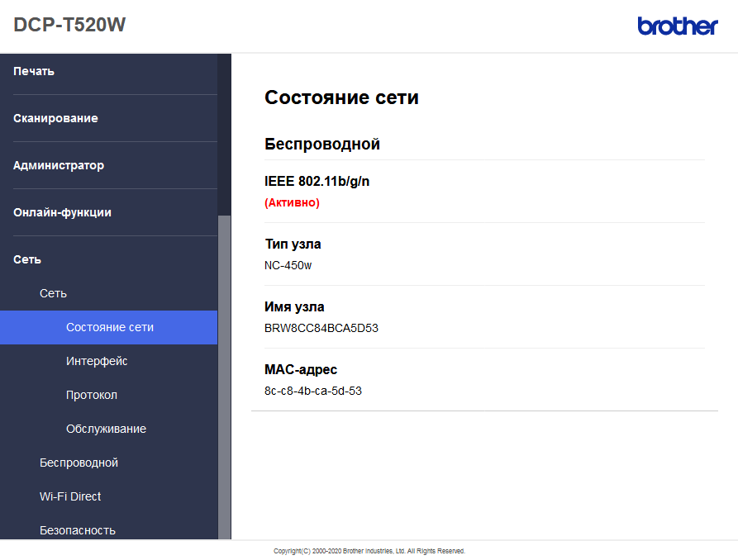Click the Имя узла label
Screen dimensions: 738x560
(x=294, y=306)
